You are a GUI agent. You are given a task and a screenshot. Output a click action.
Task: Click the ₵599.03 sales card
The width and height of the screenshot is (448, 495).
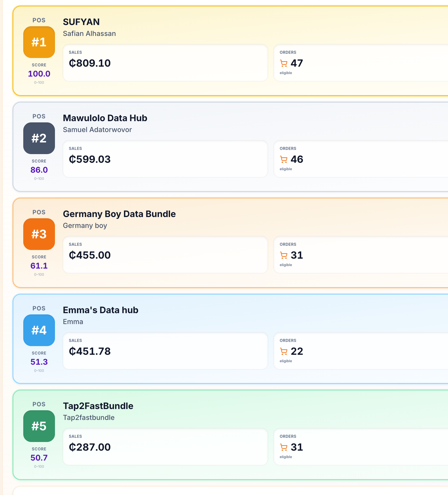coord(165,159)
